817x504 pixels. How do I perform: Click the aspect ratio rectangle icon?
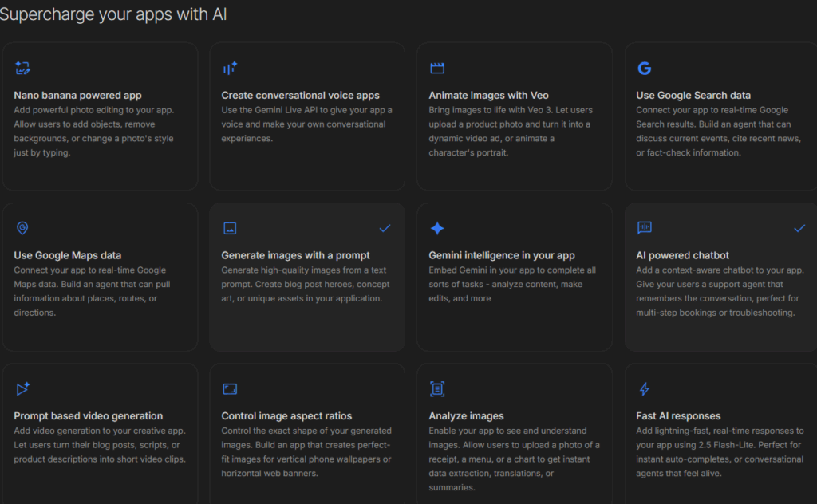[x=230, y=389]
